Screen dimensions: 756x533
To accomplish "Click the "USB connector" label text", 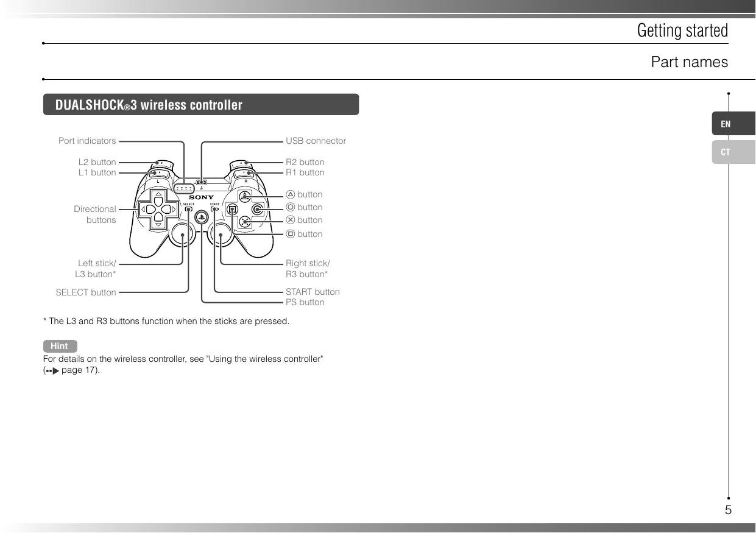I will pyautogui.click(x=316, y=141).
